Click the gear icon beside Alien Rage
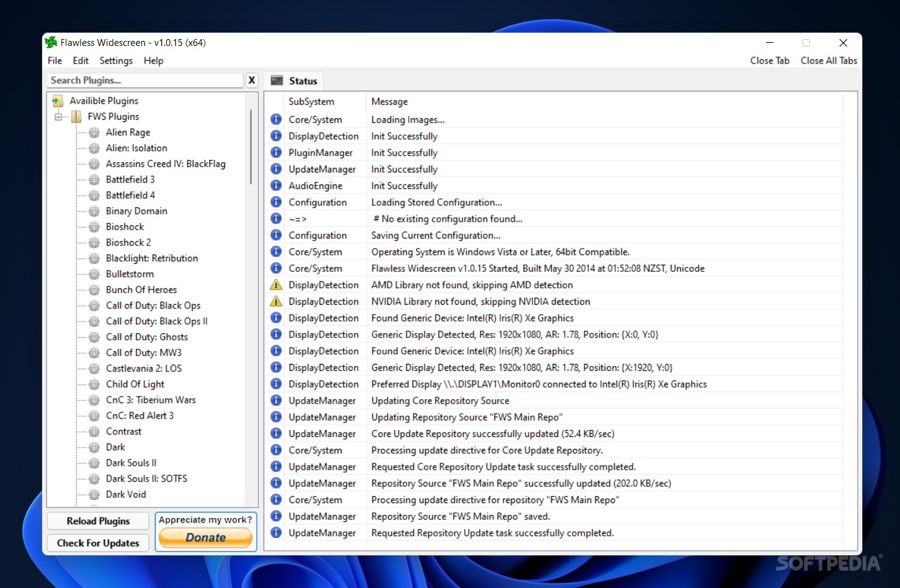This screenshot has width=900, height=588. pos(94,132)
